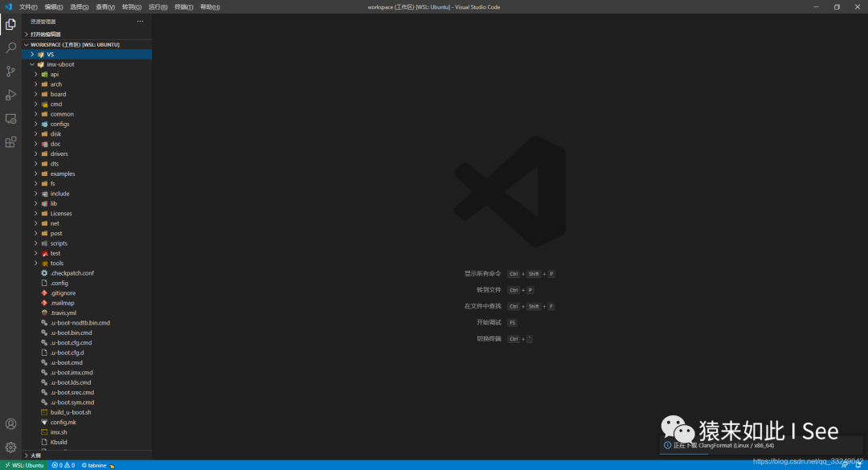
Task: Open the Extensions view
Action: pyautogui.click(x=10, y=142)
